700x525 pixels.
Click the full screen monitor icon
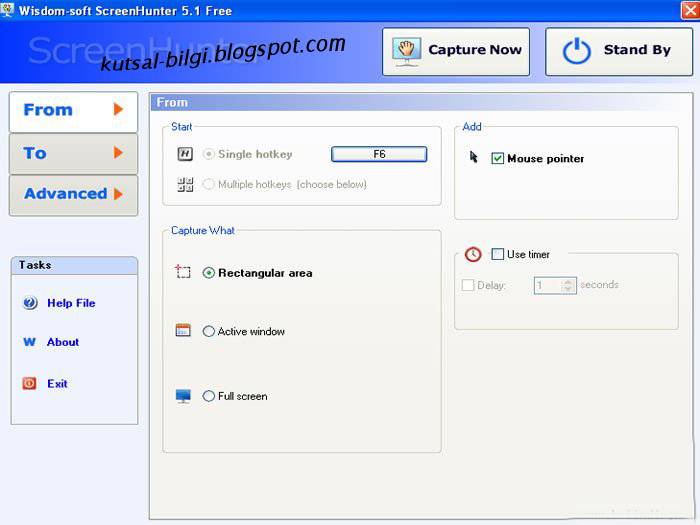pyautogui.click(x=183, y=396)
